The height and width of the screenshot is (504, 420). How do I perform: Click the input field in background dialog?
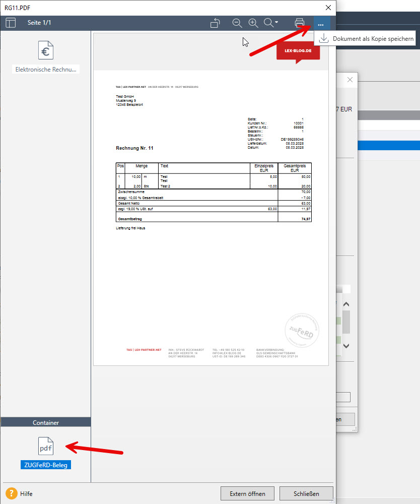pyautogui.click(x=343, y=397)
